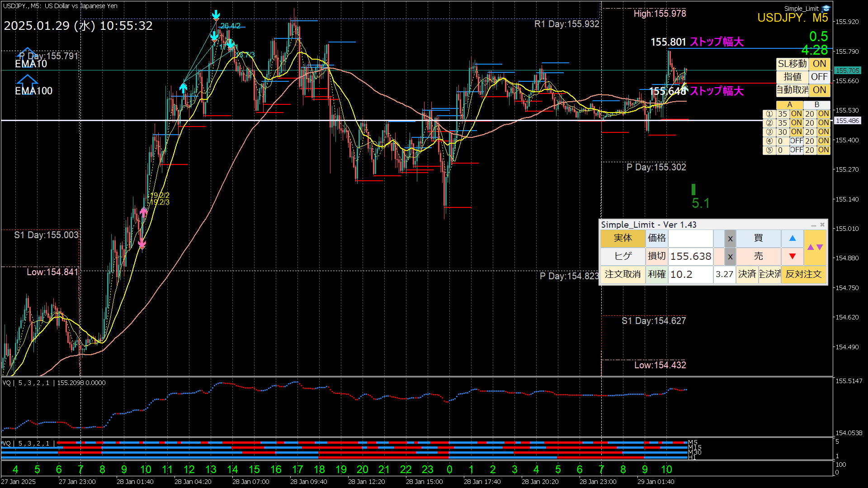The width and height of the screenshot is (868, 488).
Task: Click the x next to 価格 field
Action: (730, 239)
